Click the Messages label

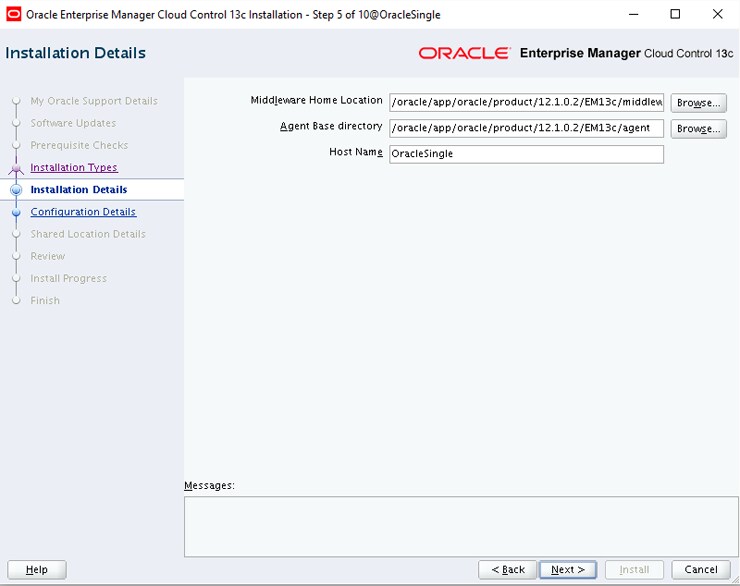pyautogui.click(x=209, y=486)
